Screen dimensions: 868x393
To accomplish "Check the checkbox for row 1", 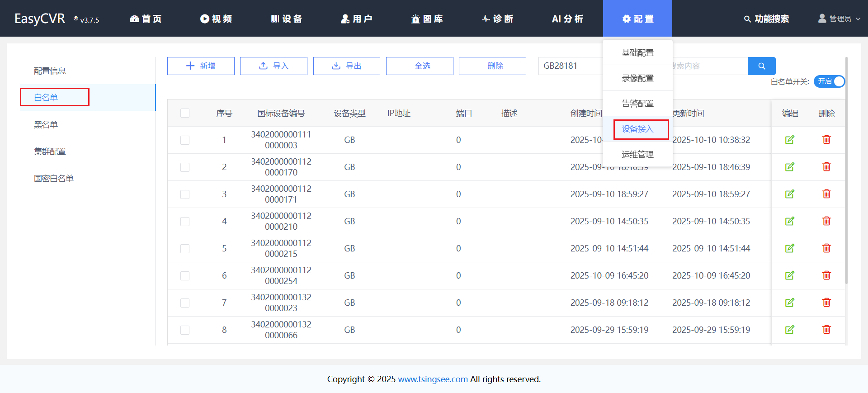I will pos(185,140).
